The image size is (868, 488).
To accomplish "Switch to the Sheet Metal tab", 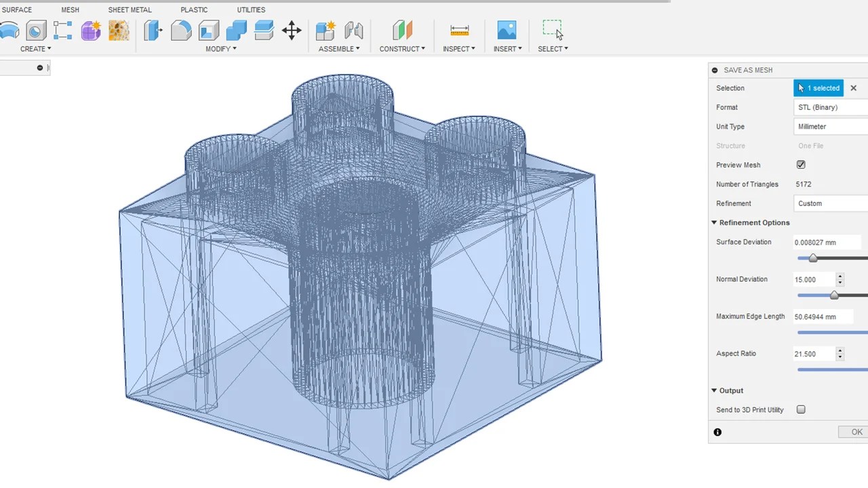I will tap(130, 10).
